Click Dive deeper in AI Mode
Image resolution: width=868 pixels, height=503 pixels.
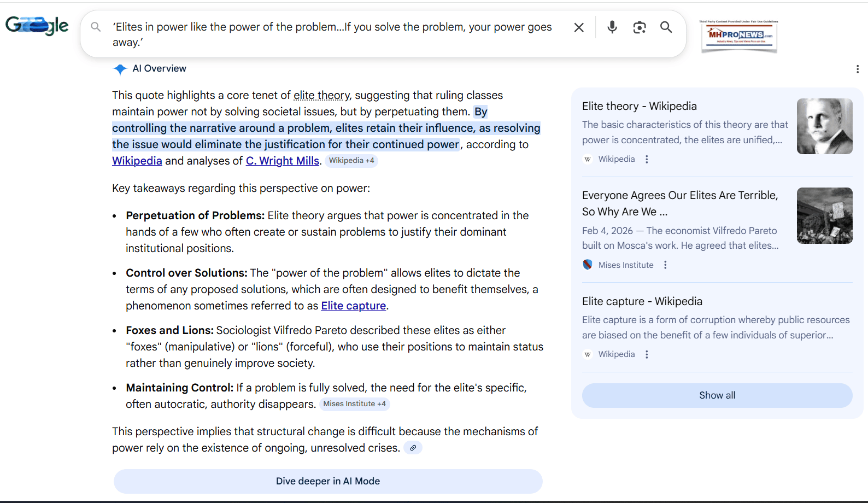tap(328, 481)
